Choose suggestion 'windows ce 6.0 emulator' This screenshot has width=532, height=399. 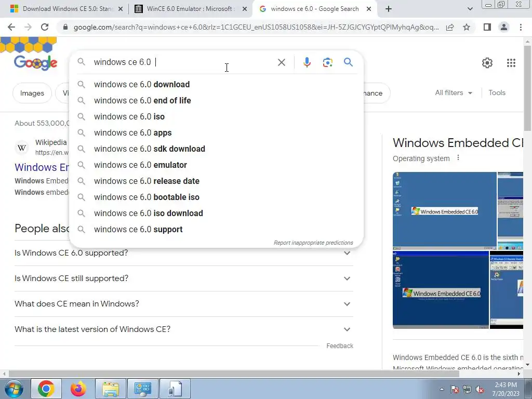tap(217, 165)
